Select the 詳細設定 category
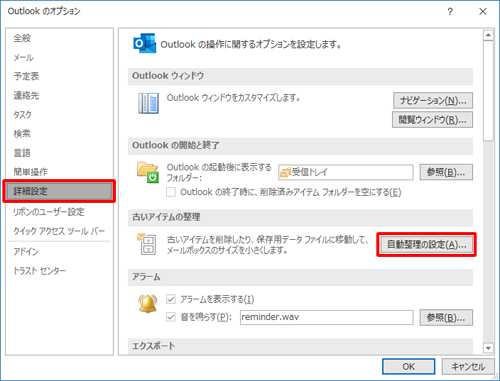Screen dimensions: 500x381 [x=59, y=191]
